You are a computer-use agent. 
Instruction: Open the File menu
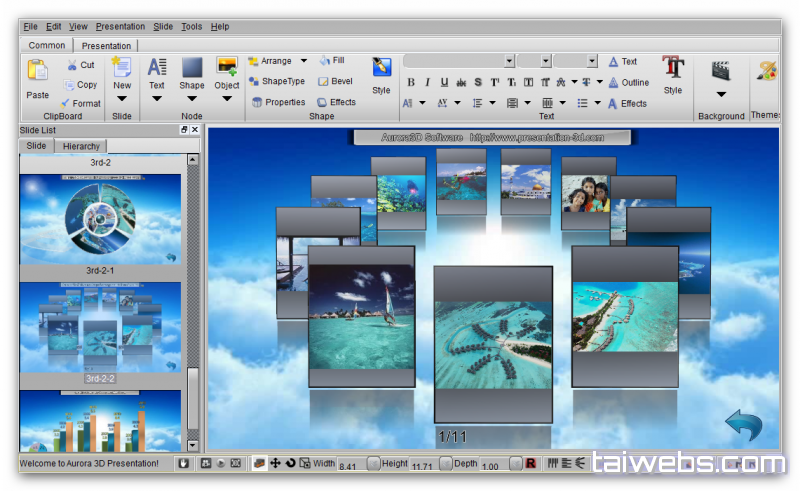coord(30,27)
